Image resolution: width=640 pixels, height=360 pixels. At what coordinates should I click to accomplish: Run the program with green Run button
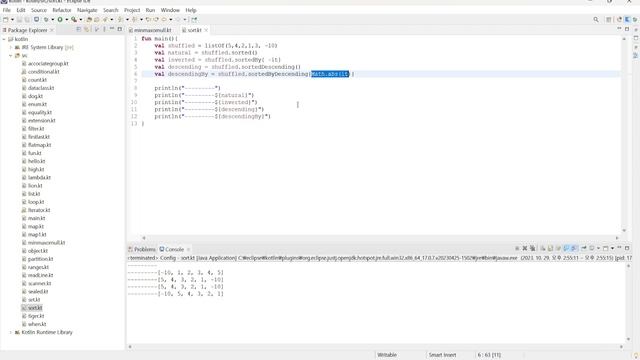pos(60,20)
